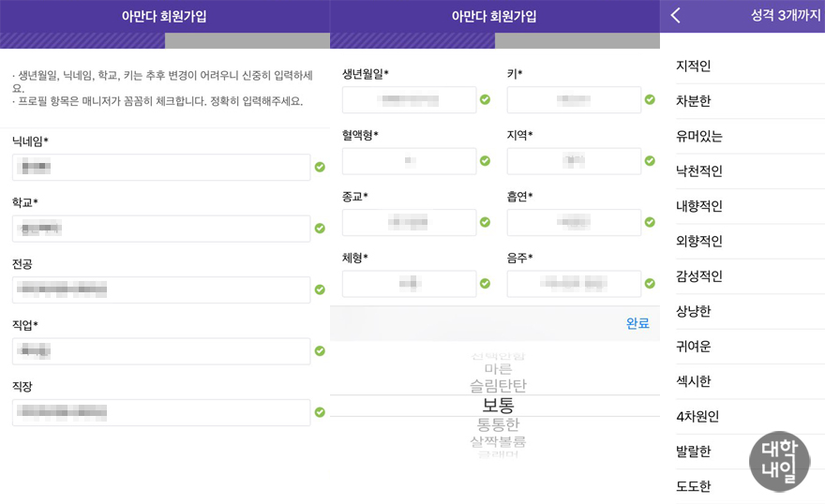Click the green check beside 지역 field
This screenshot has width=825, height=504.
[650, 161]
